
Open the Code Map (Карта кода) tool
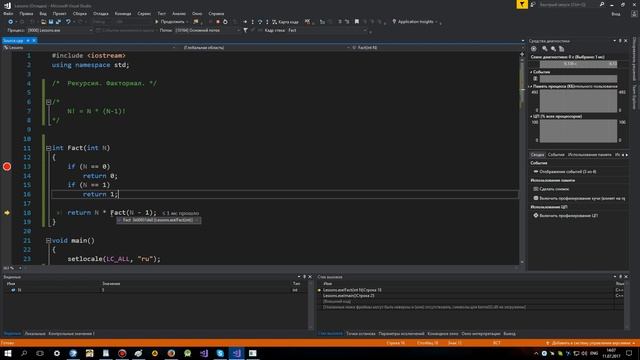pyautogui.click(x=285, y=22)
